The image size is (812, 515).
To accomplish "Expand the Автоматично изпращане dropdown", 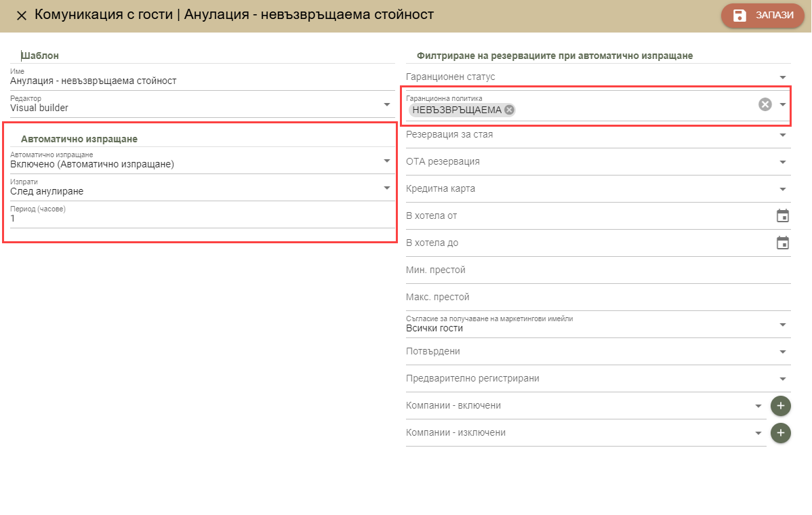I will click(x=203, y=161).
